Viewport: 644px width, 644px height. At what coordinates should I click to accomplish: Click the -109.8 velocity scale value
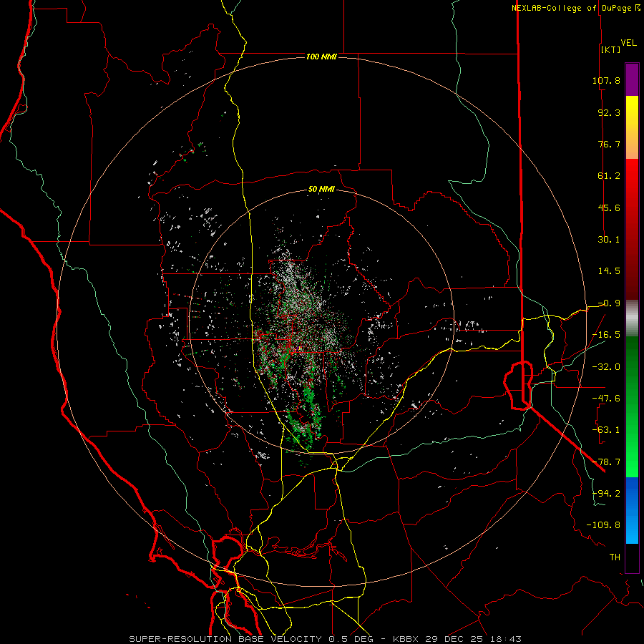(603, 525)
